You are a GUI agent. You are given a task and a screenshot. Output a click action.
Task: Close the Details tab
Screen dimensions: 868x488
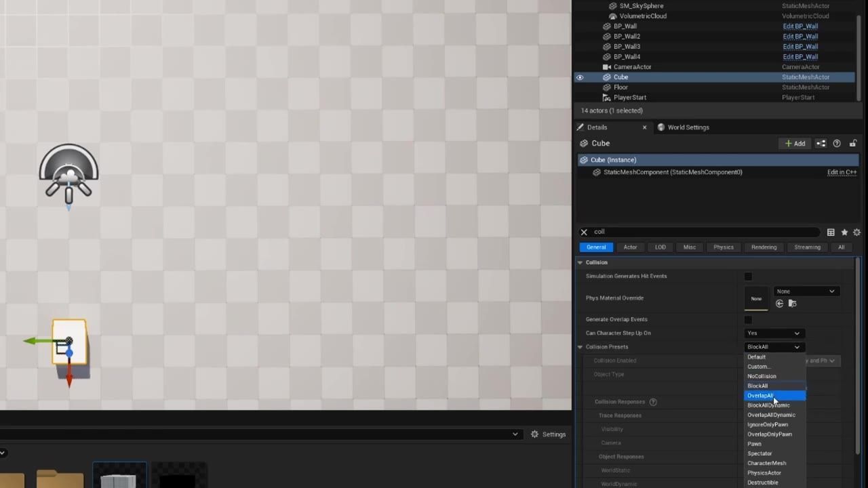point(644,127)
